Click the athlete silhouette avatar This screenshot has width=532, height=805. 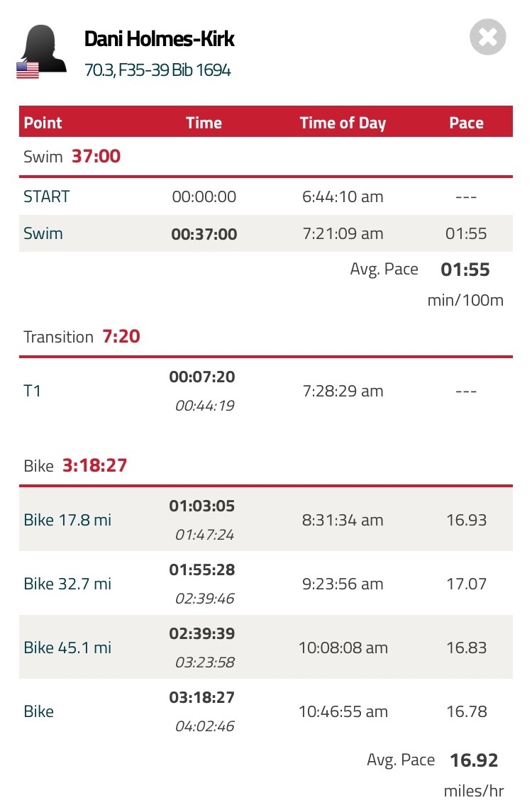point(43,49)
